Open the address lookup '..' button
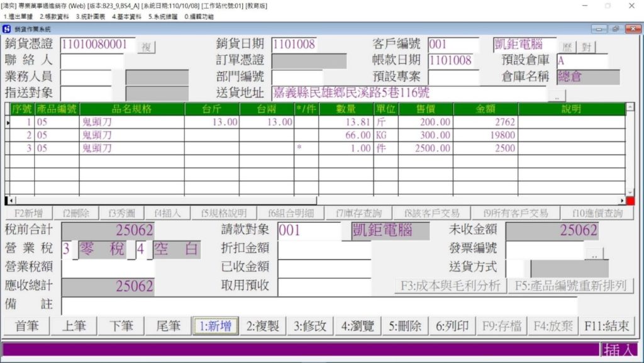The image size is (644, 363). click(x=557, y=96)
